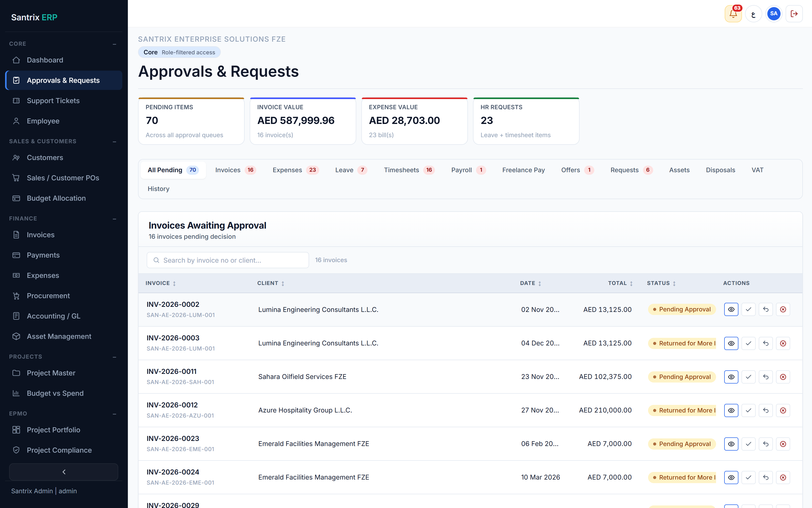View invoice INV-2026-0002 with the eye icon
The width and height of the screenshot is (812, 508).
(731, 309)
